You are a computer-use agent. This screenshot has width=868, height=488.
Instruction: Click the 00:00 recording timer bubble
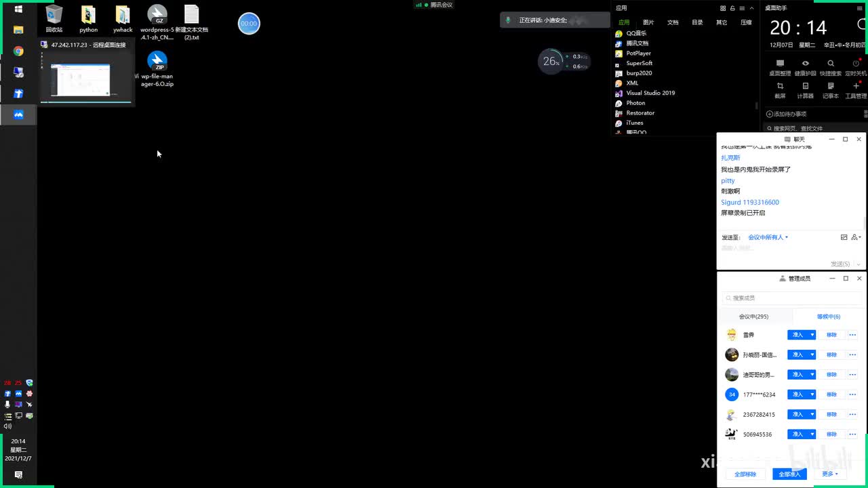pyautogui.click(x=249, y=24)
